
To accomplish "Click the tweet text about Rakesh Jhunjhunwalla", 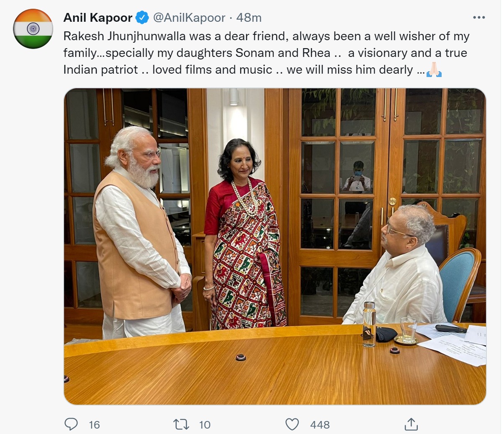I will (266, 53).
